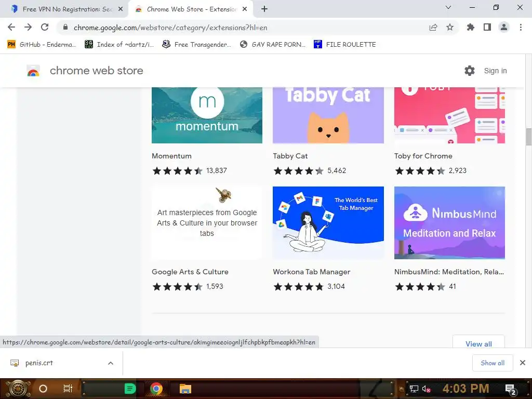Image resolution: width=532 pixels, height=399 pixels.
Task: Open the NimbusMind Meditation thumbnail
Action: pos(449,222)
